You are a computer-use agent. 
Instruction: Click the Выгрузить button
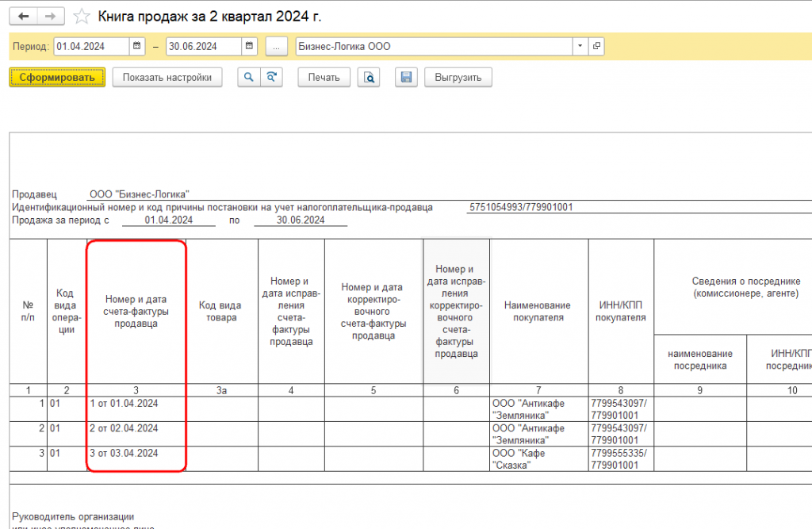click(x=458, y=77)
